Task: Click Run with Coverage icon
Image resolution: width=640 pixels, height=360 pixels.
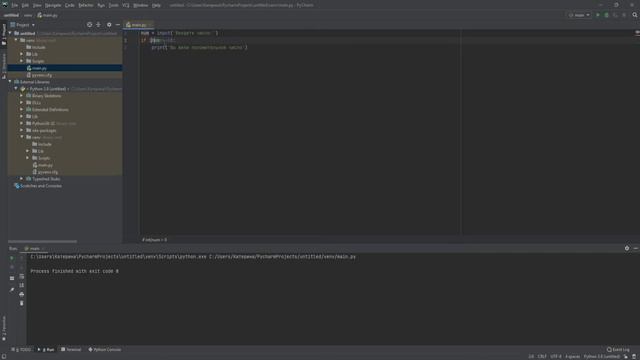Action: pyautogui.click(x=615, y=15)
